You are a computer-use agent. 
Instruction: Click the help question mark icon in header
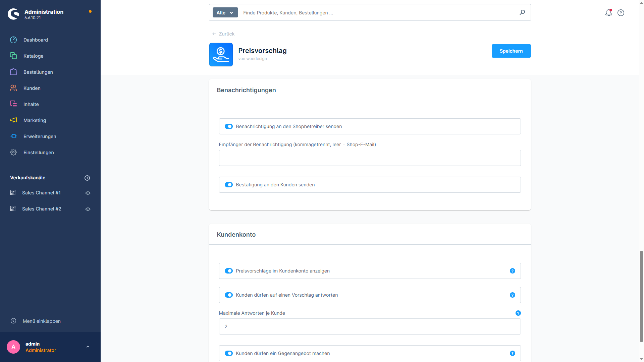[621, 13]
